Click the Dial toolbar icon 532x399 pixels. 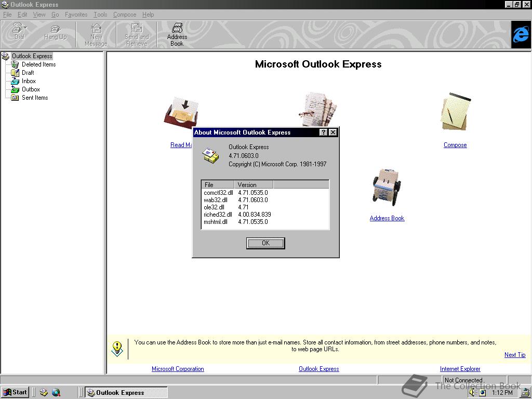(x=19, y=31)
